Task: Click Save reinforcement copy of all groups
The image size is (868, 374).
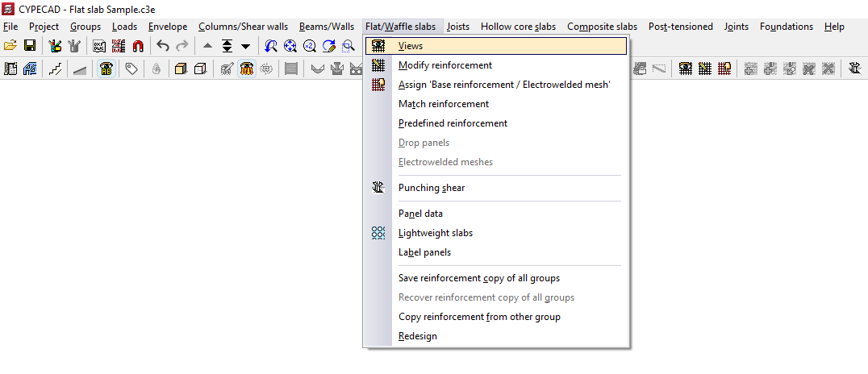Action: [479, 278]
